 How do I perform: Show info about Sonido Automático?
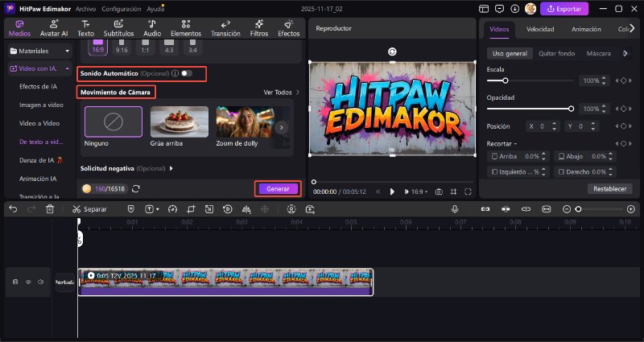tap(175, 73)
